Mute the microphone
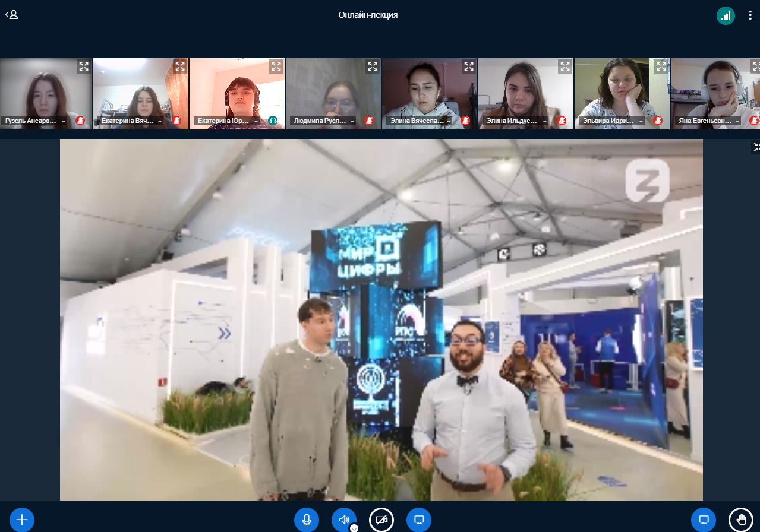This screenshot has width=760, height=532. (x=307, y=520)
